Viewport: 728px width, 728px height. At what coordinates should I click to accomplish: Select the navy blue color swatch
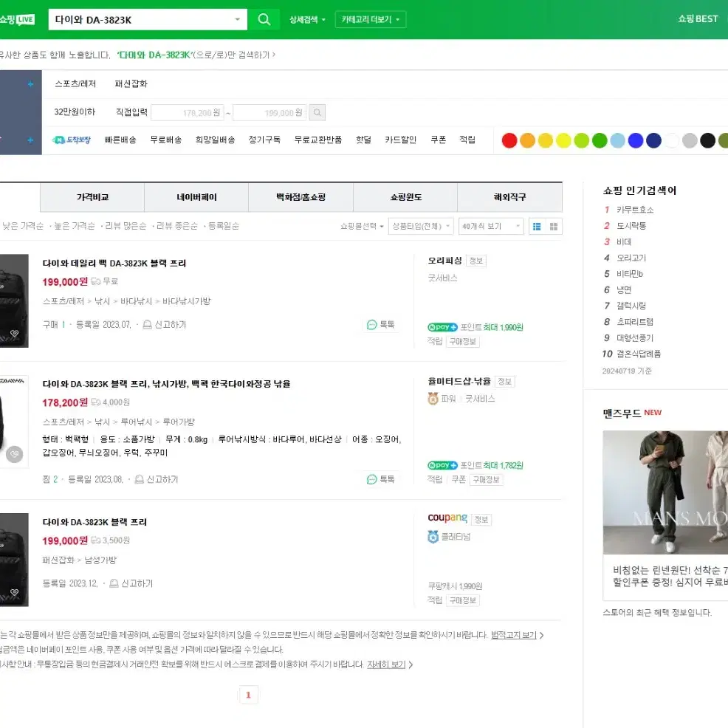click(653, 140)
